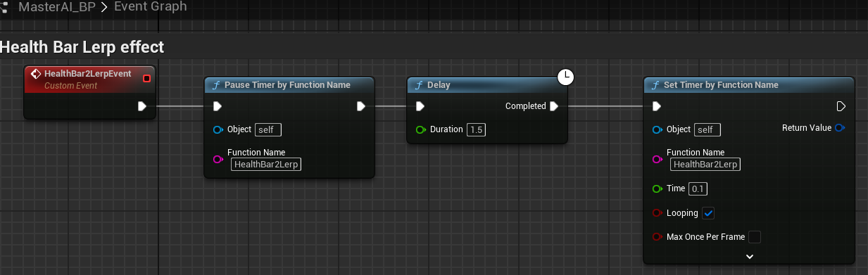Edit Set Timer Time value 0.1
This screenshot has height=275, width=868.
click(x=698, y=188)
